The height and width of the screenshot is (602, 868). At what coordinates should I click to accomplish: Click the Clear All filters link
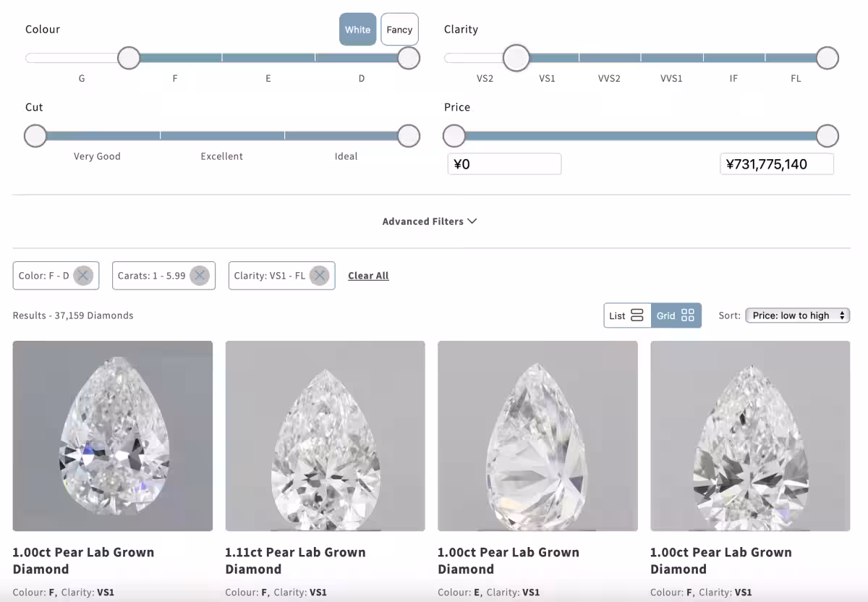[368, 276]
